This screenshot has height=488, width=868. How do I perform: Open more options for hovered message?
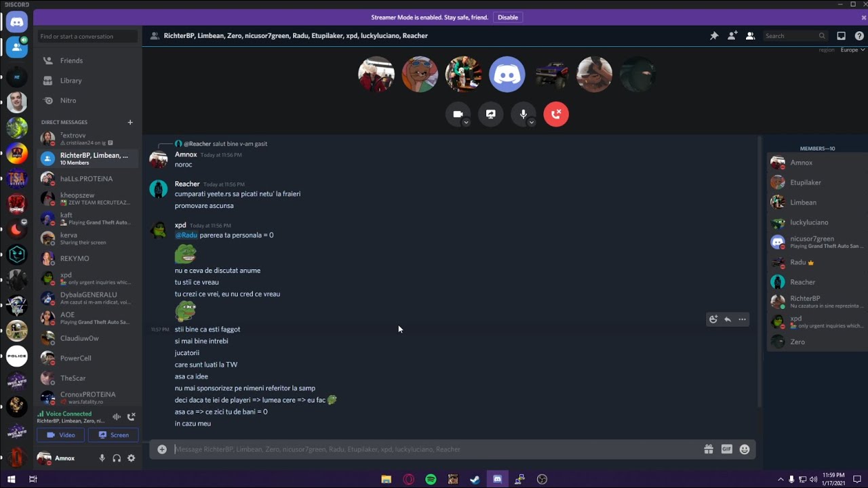click(742, 319)
